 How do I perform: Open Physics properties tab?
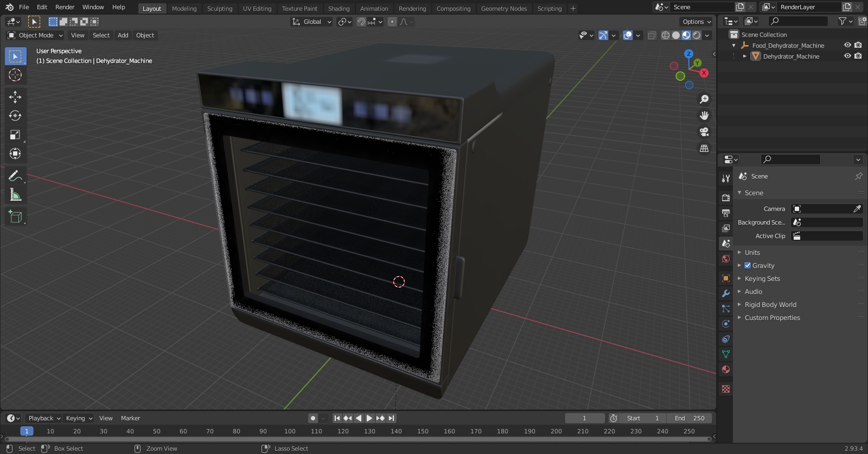pos(726,324)
